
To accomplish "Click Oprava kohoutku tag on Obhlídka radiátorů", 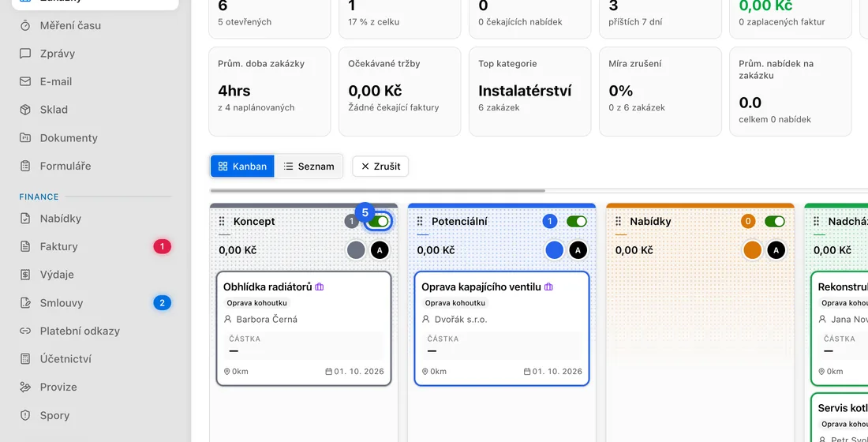I will click(257, 303).
